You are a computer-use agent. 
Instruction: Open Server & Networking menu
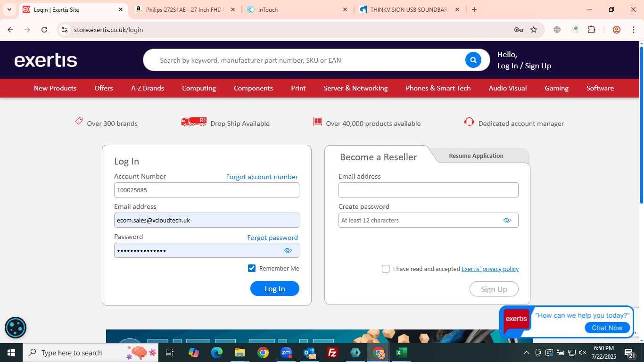356,88
